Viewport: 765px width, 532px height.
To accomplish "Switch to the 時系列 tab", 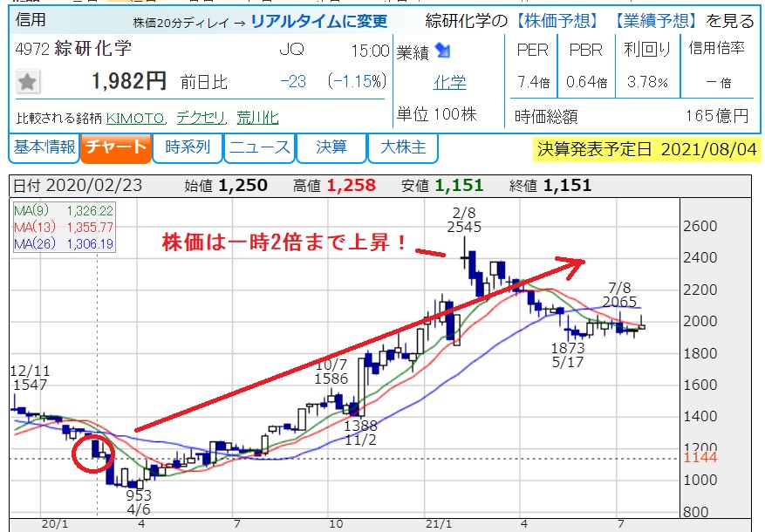I will [x=188, y=147].
